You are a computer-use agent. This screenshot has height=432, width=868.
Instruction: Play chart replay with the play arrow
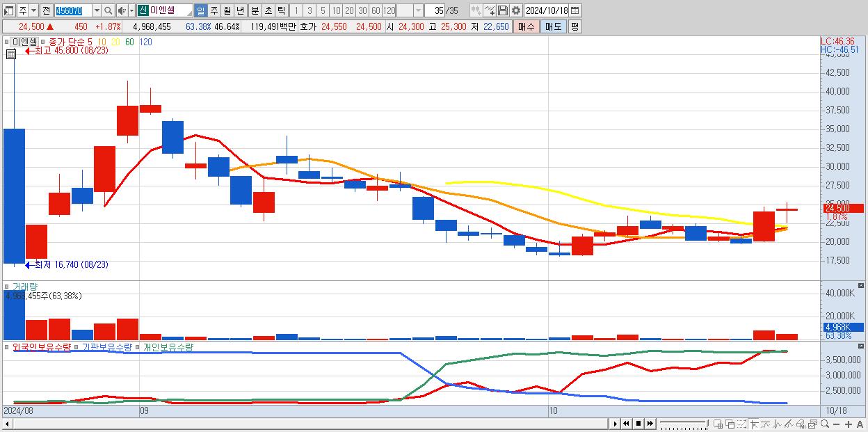point(616,424)
